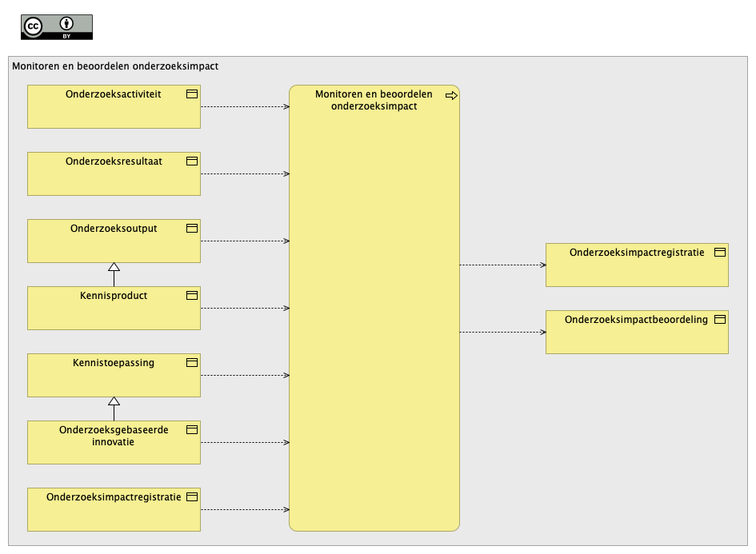This screenshot has height=554, width=756.
Task: Click the group title Monitoren en beoordelen onderzoeksimpact
Action: [x=115, y=66]
